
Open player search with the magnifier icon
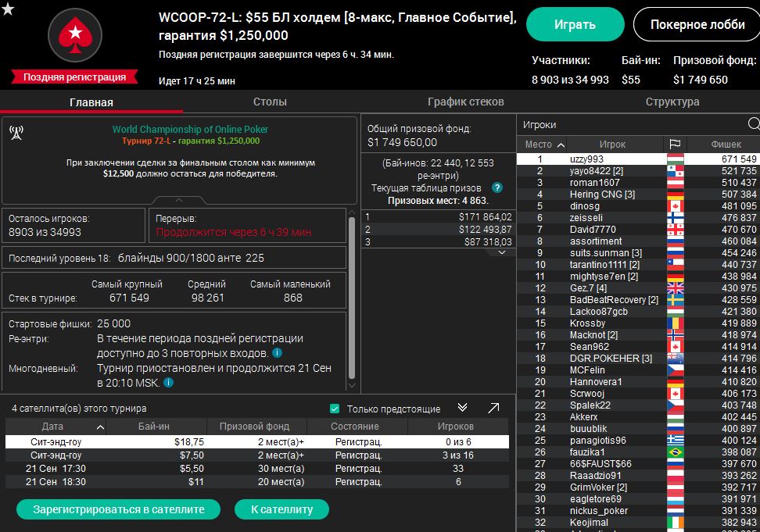tap(754, 124)
